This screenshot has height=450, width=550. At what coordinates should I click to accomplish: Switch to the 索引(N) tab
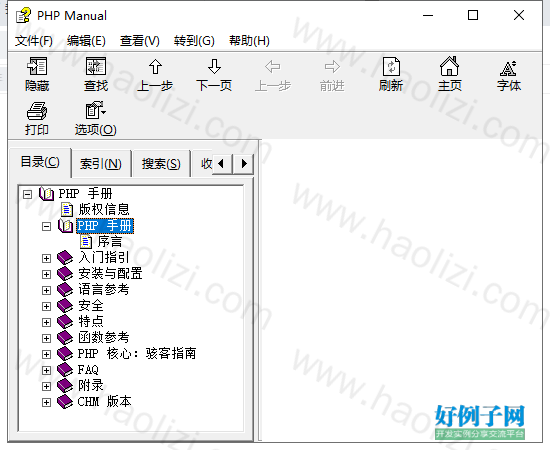click(101, 164)
